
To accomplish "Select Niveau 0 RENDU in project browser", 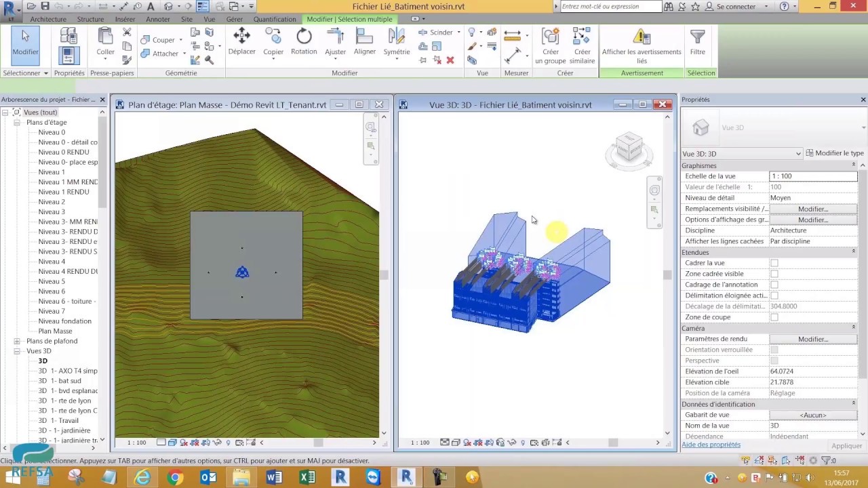I will coord(64,152).
